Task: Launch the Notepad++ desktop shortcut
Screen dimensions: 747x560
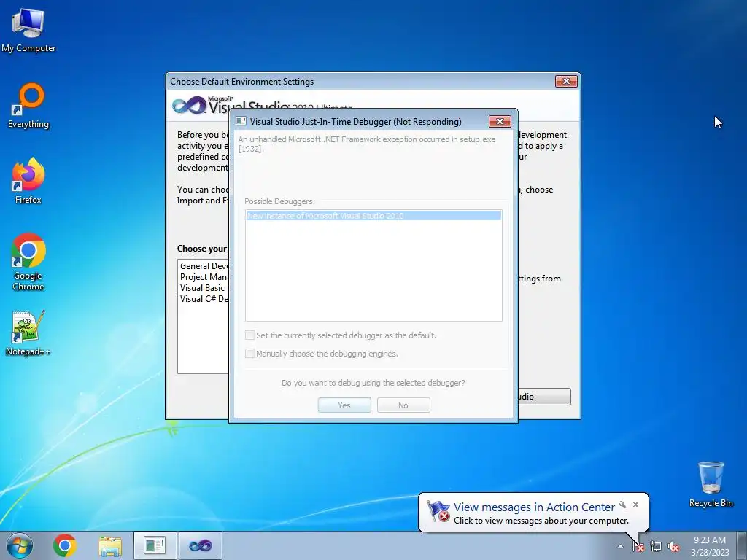Action: click(28, 333)
